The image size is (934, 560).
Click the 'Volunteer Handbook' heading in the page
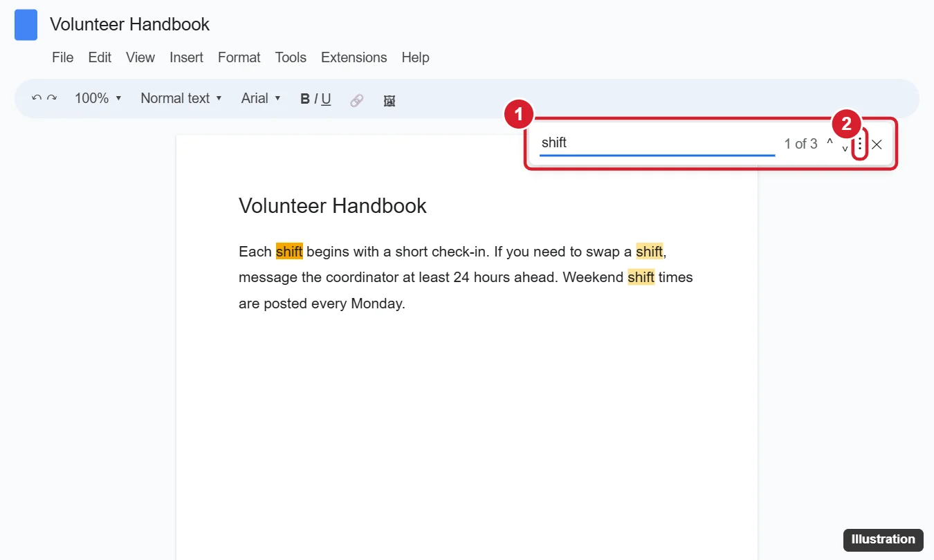(333, 205)
